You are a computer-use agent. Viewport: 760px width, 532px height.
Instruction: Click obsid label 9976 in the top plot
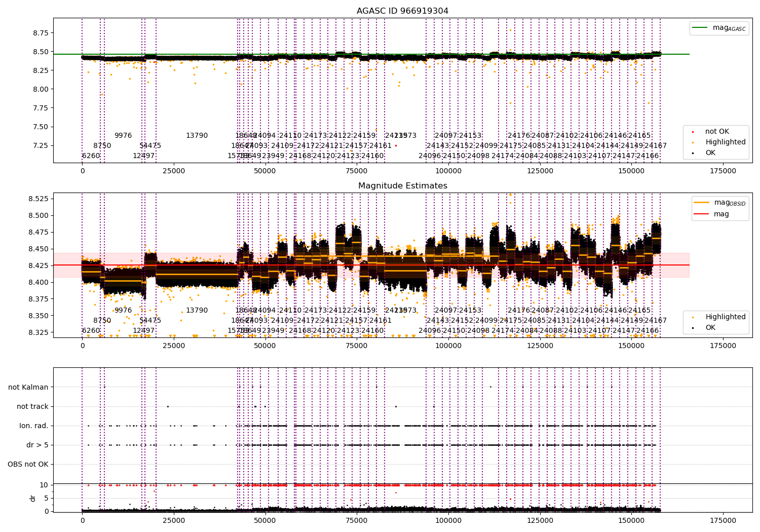(x=123, y=136)
